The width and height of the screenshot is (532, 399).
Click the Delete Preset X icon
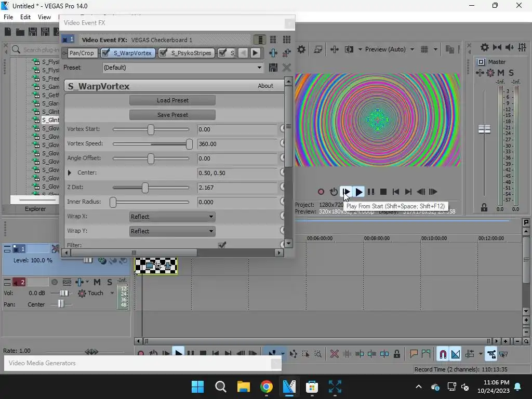click(x=287, y=68)
